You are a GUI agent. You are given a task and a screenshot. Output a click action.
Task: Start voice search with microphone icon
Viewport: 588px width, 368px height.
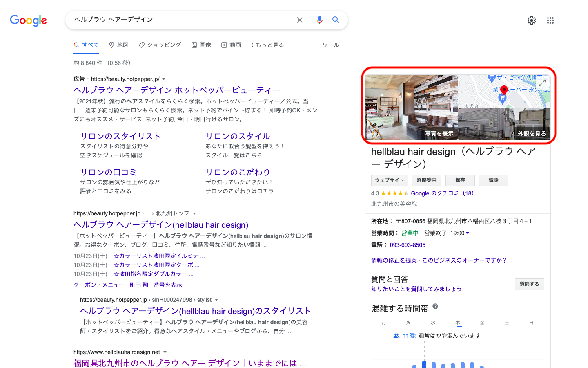click(x=320, y=20)
